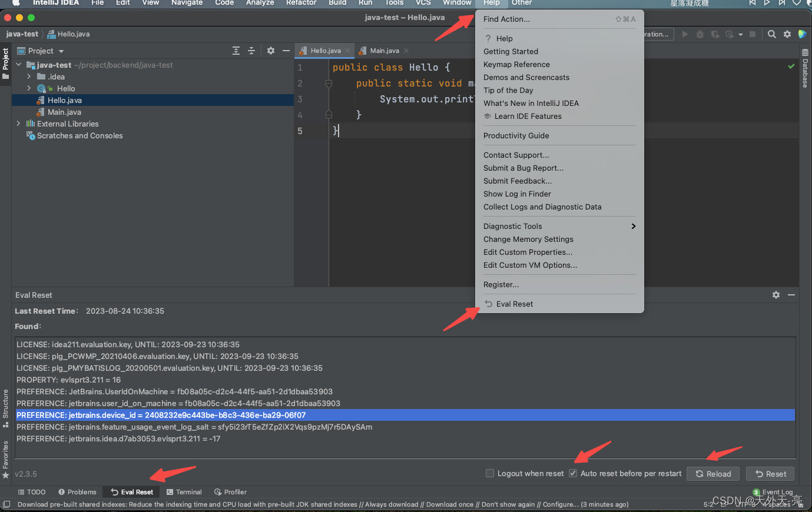Close the Hello.java editor tab

[x=347, y=51]
